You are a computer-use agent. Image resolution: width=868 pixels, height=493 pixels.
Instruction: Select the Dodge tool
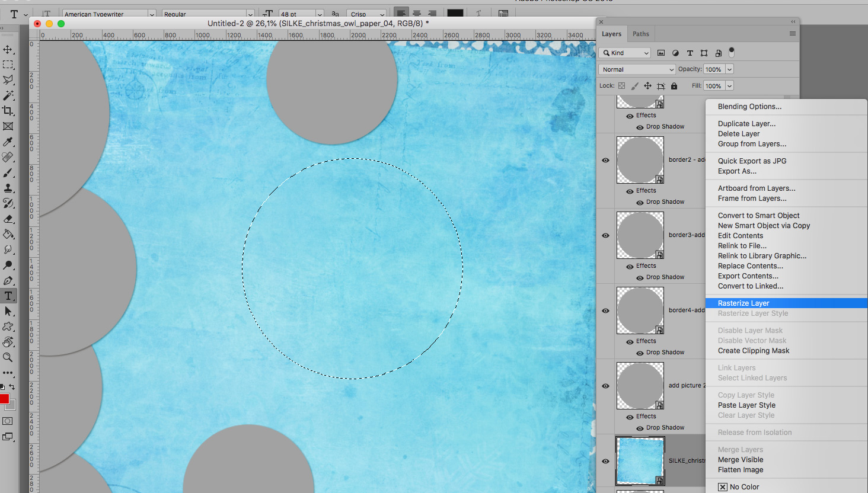[x=8, y=265]
